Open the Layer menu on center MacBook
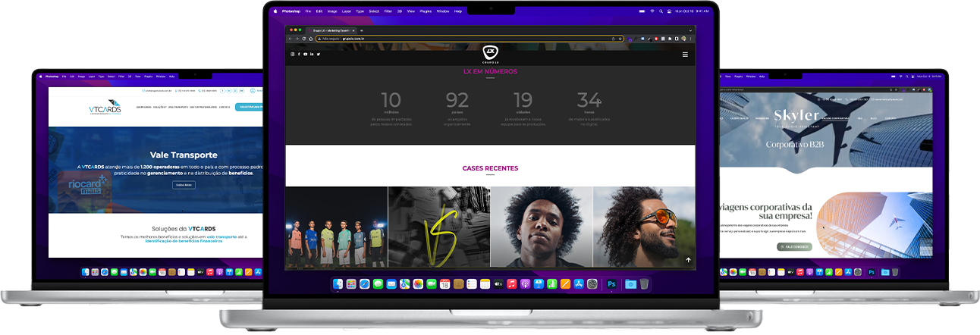This screenshot has width=980, height=335. (347, 11)
